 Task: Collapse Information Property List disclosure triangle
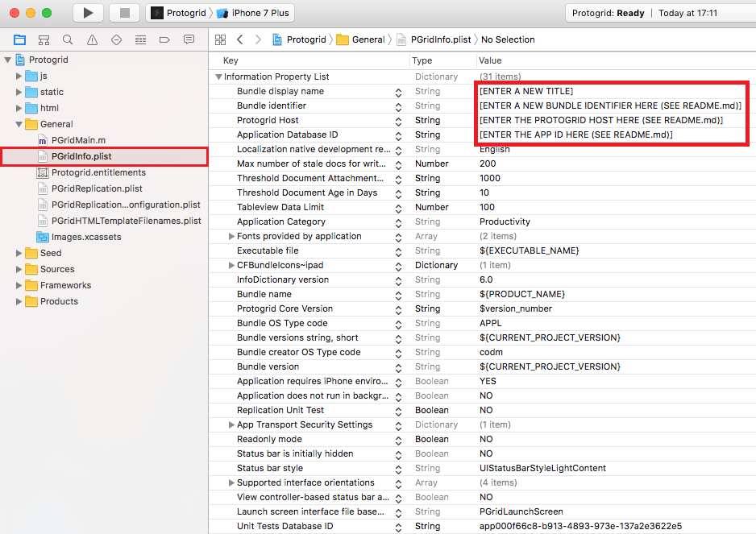[x=218, y=77]
